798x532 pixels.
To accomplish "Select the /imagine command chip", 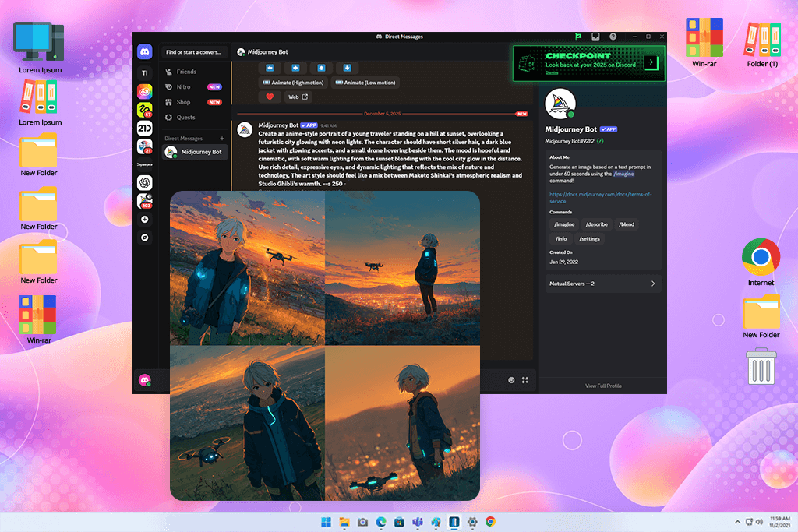I will coord(564,224).
